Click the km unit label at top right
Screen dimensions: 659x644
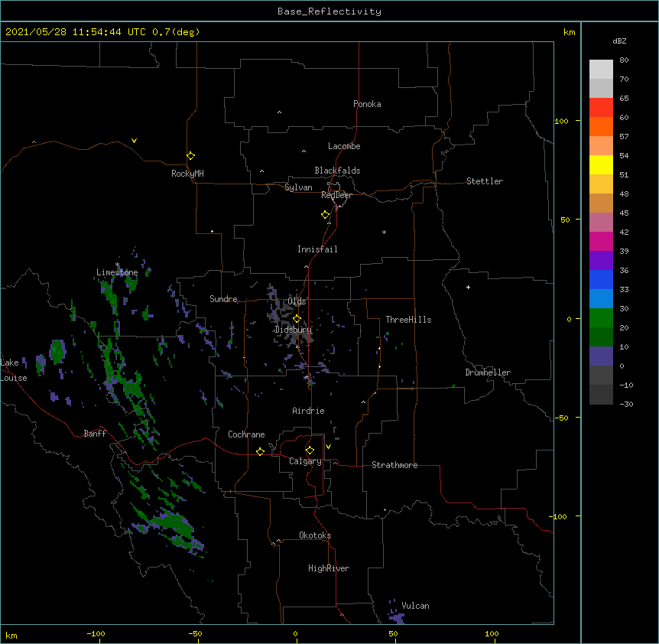coord(570,32)
